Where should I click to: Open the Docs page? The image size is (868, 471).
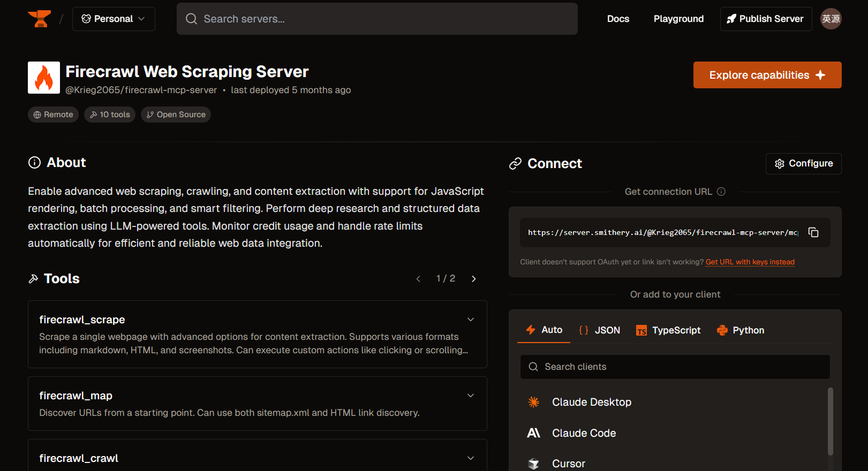[618, 19]
